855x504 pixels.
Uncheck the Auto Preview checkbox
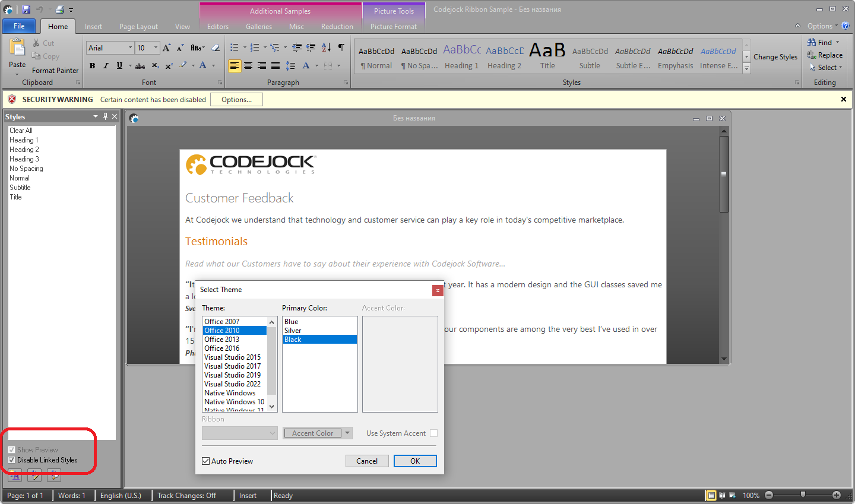[206, 461]
